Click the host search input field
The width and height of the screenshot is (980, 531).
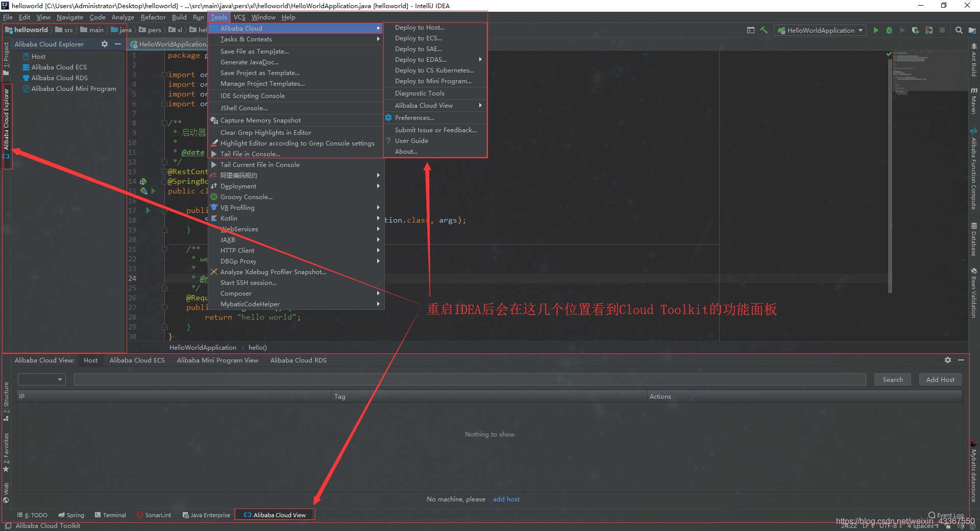(470, 379)
